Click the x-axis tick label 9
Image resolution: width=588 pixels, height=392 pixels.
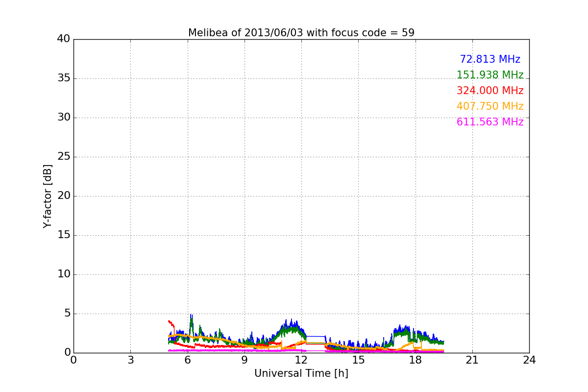coord(245,360)
